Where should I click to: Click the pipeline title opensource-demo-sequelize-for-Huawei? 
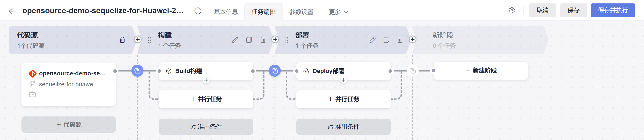coord(103,11)
